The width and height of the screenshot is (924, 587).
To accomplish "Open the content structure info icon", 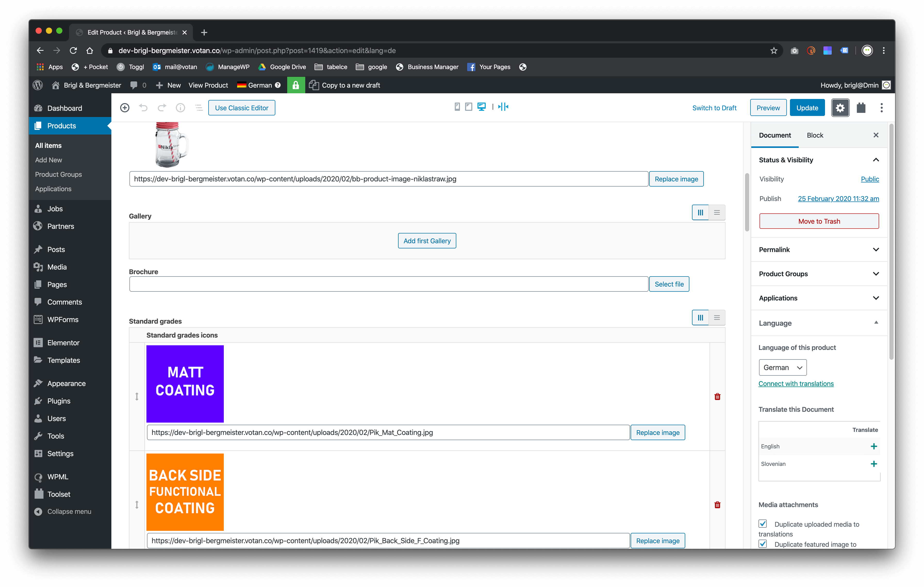I will coord(180,108).
